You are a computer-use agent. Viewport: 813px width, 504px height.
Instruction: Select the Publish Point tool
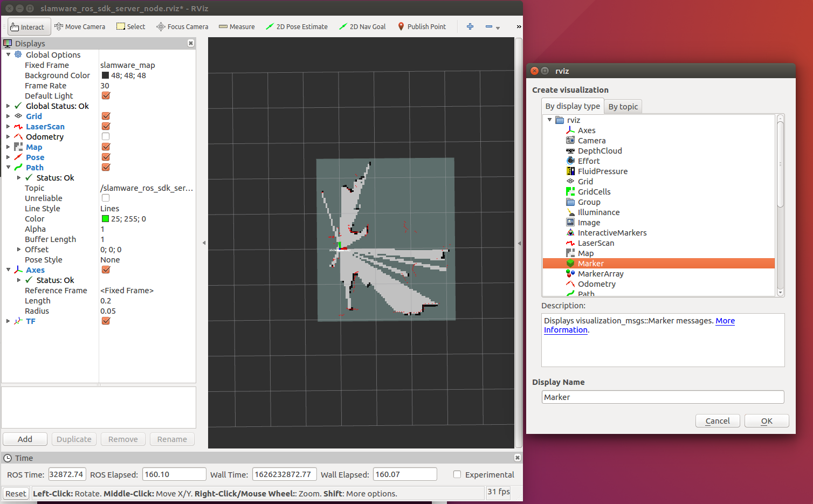[x=422, y=26]
